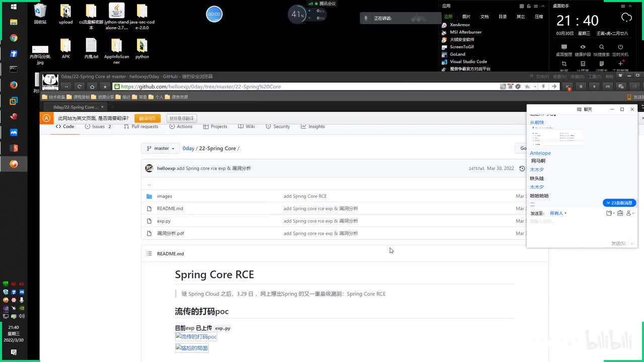Click the browser refresh button
This screenshot has height=362, width=644.
coord(79,86)
